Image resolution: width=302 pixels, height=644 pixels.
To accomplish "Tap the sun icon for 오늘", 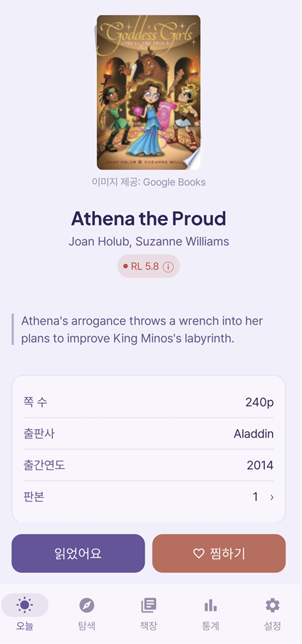I will (25, 605).
